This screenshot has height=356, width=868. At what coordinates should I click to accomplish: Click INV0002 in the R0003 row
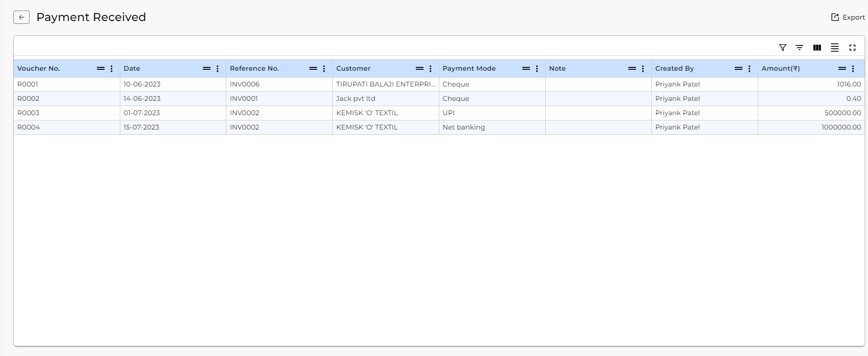244,113
